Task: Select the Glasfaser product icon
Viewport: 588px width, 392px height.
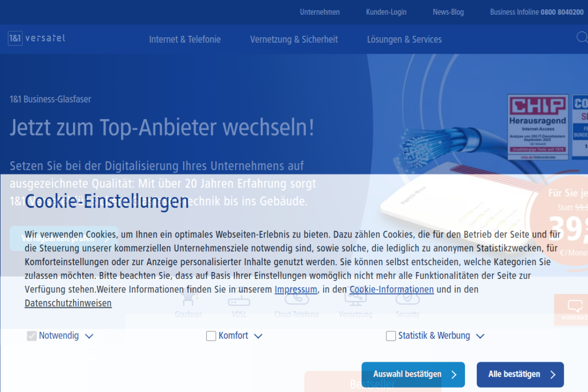Action: click(x=188, y=296)
